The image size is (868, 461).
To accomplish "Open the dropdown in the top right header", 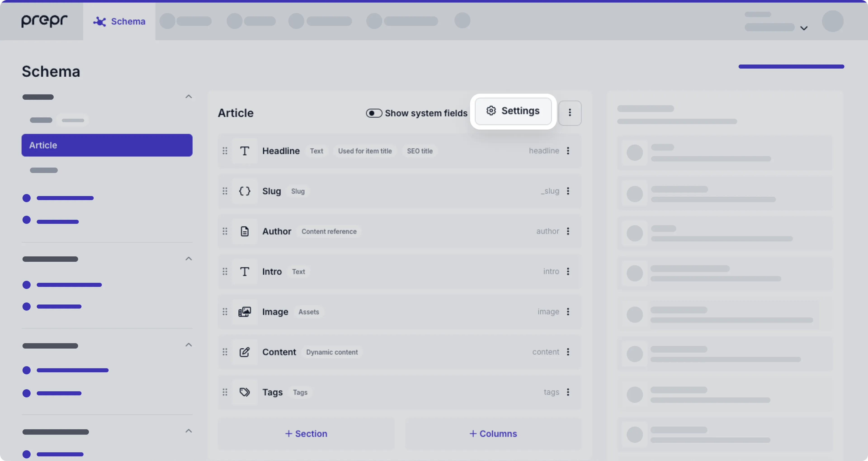I will (x=804, y=28).
